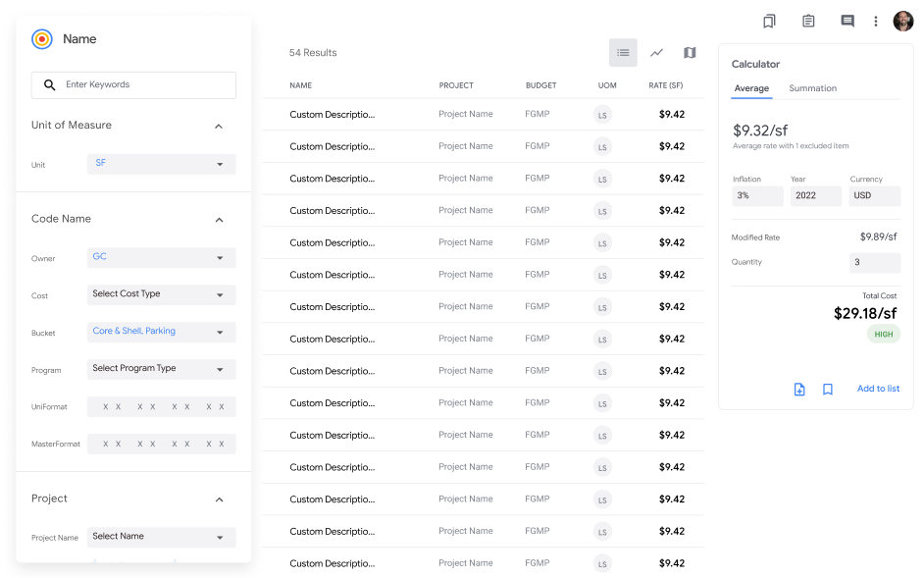Open the Project Name Select Name dropdown
The image size is (924, 578).
(162, 538)
